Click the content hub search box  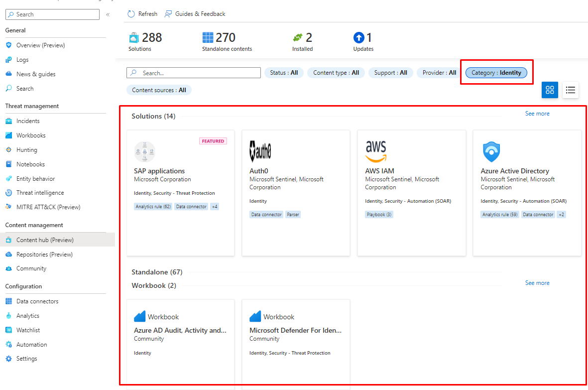coord(199,73)
